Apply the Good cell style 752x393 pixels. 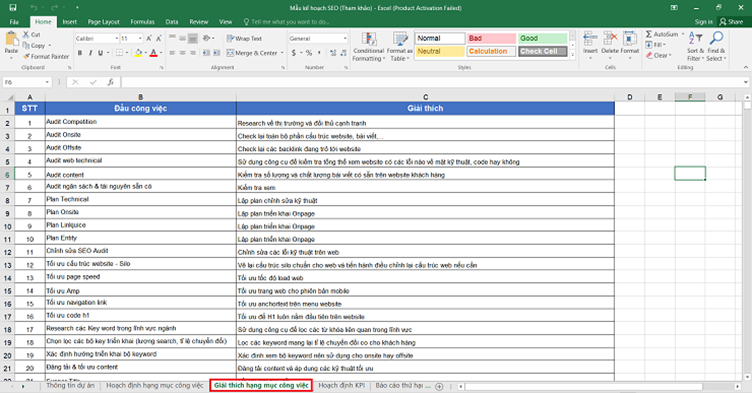[x=543, y=38]
